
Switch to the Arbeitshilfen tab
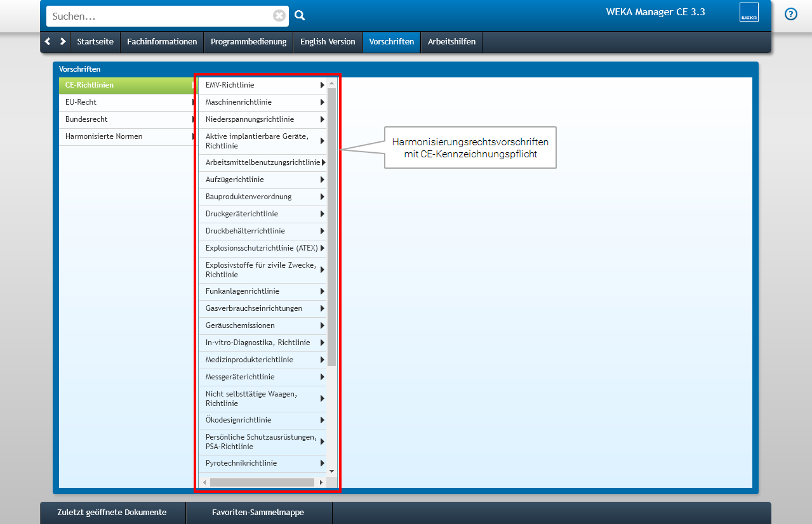coord(451,42)
